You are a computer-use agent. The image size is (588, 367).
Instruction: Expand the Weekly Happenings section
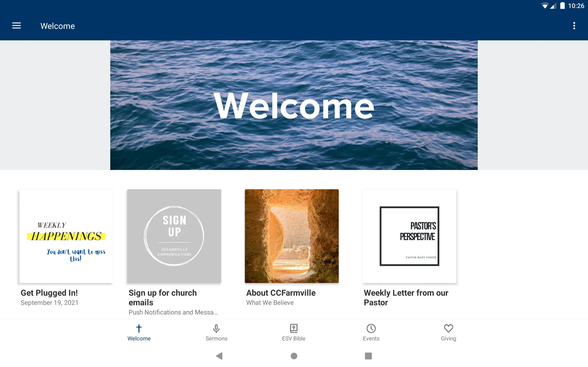(66, 236)
